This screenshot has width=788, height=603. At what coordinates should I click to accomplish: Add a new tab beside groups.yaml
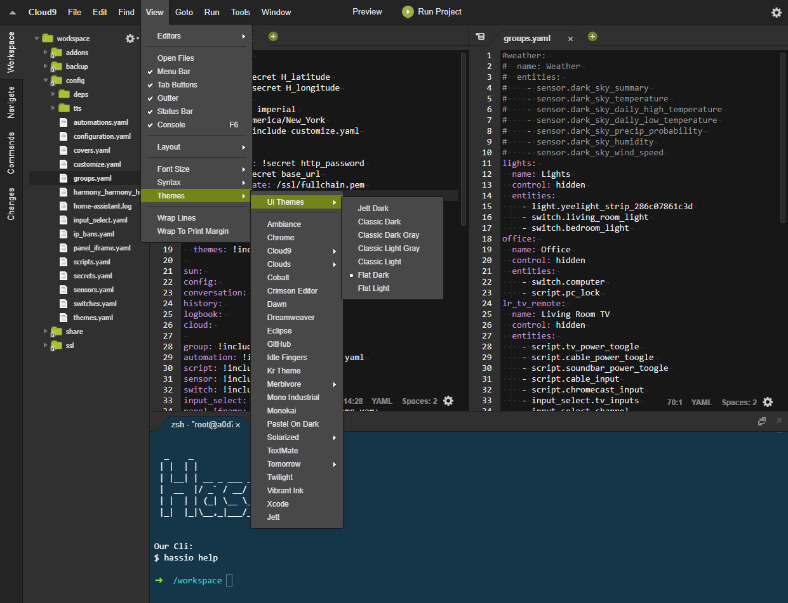(x=593, y=37)
